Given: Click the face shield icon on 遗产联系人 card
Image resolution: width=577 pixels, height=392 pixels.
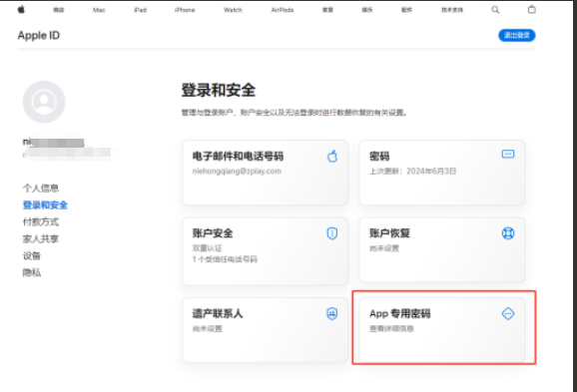Looking at the screenshot, I should pyautogui.click(x=331, y=313).
